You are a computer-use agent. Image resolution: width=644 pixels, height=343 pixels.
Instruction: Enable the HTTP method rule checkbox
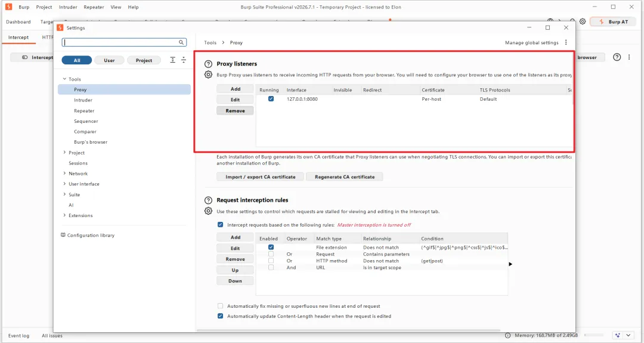coord(271,261)
